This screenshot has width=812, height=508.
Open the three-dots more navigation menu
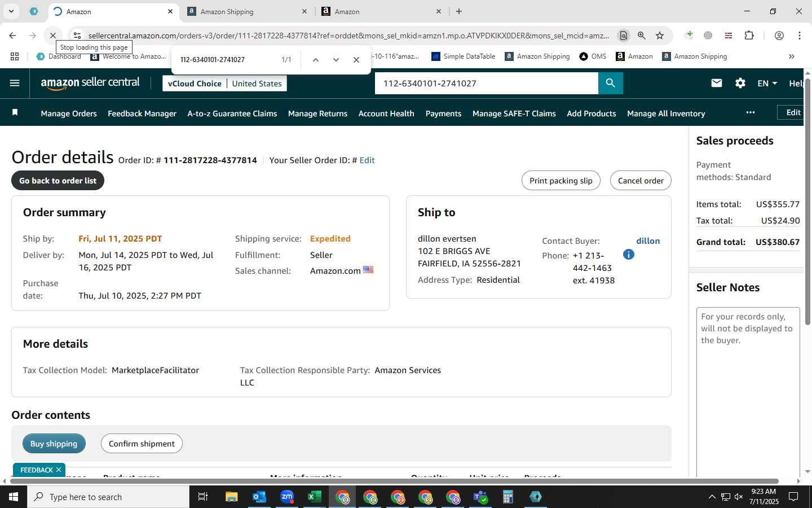(750, 112)
